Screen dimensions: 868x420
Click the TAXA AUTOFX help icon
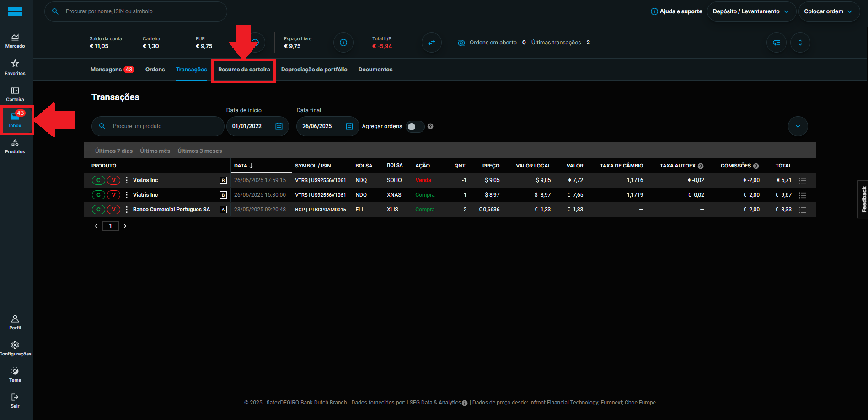coord(701,166)
